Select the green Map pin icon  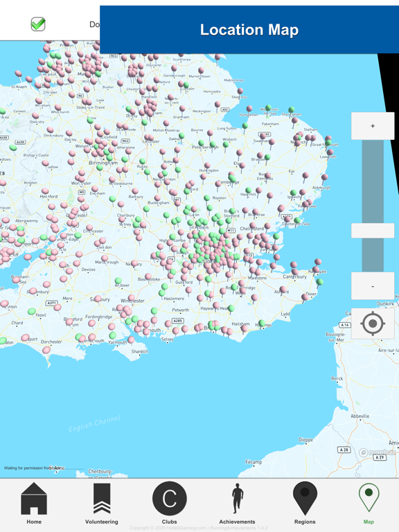coord(369,497)
